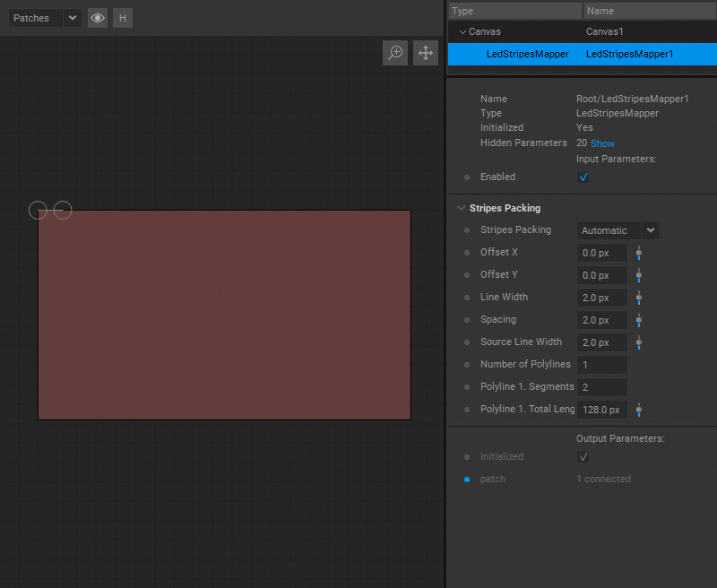Click the Spacing parameter dot

coord(467,320)
